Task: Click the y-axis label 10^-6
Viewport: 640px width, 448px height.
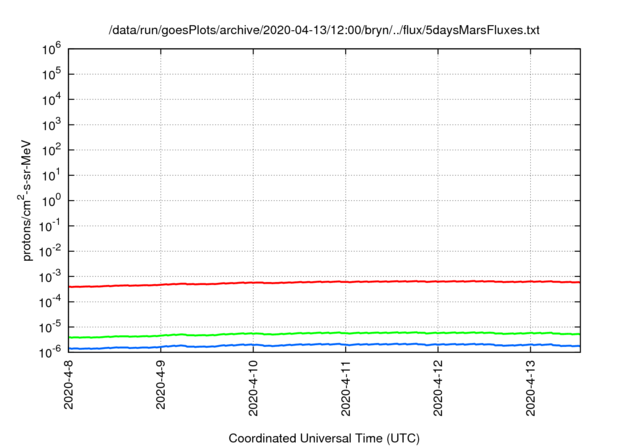Action: point(49,351)
